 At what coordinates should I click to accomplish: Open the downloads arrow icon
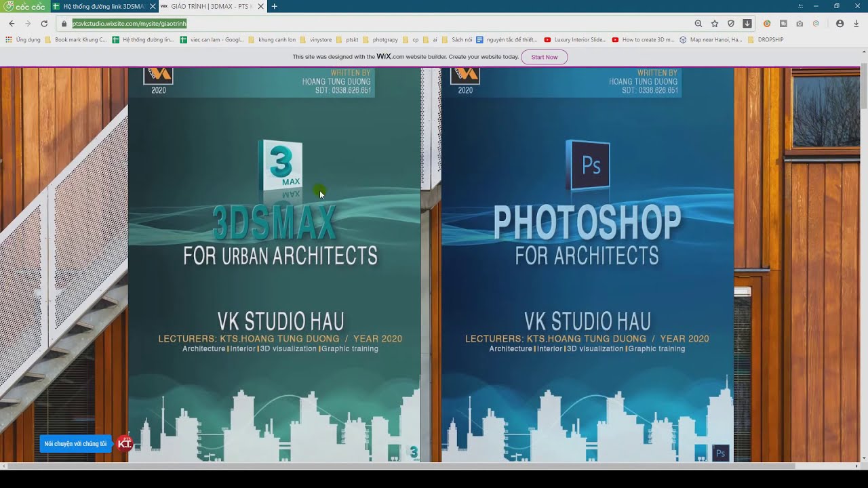pyautogui.click(x=856, y=23)
